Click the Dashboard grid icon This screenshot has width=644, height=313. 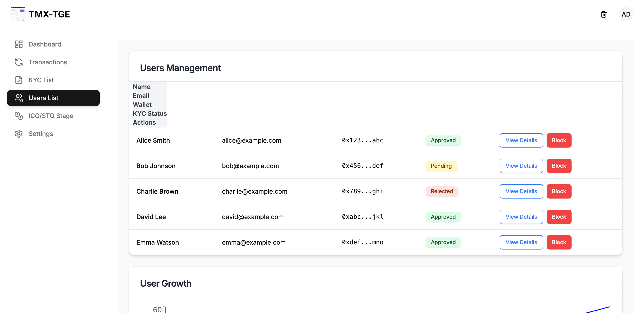point(19,44)
